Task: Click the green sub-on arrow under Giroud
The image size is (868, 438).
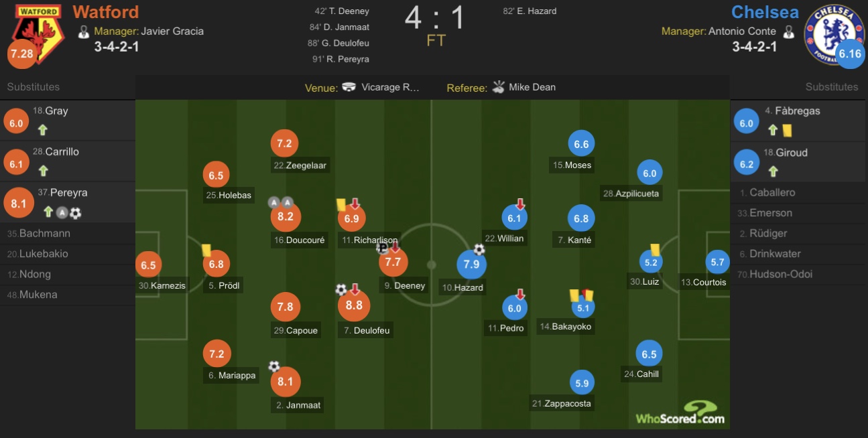Action: [773, 171]
